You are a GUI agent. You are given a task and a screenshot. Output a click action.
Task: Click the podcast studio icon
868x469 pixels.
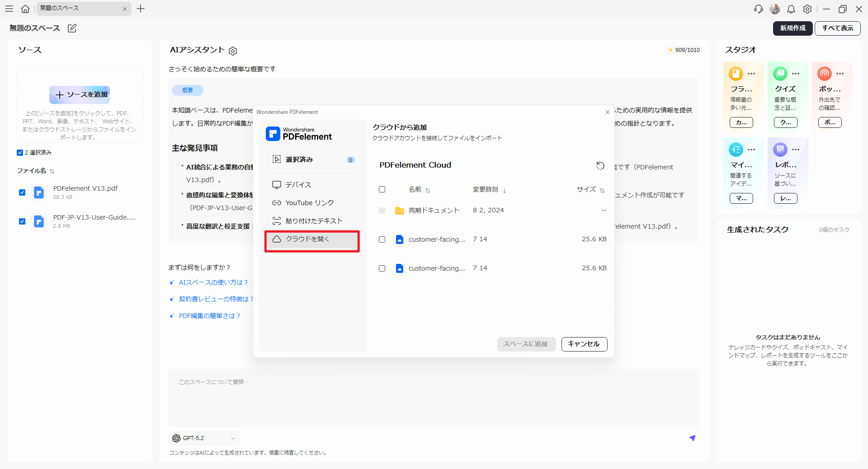pyautogui.click(x=825, y=73)
